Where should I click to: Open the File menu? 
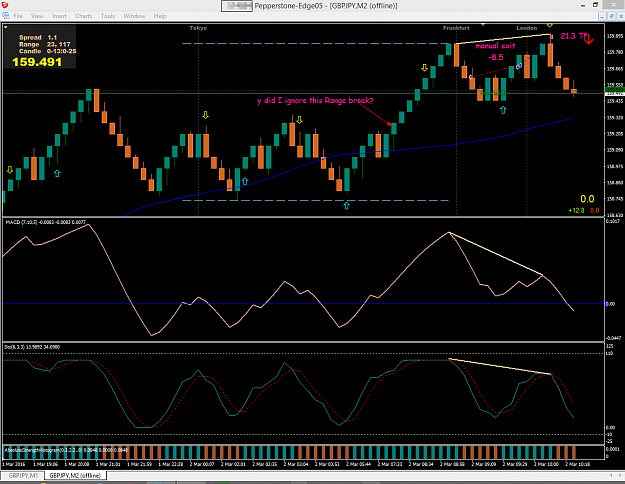point(18,16)
